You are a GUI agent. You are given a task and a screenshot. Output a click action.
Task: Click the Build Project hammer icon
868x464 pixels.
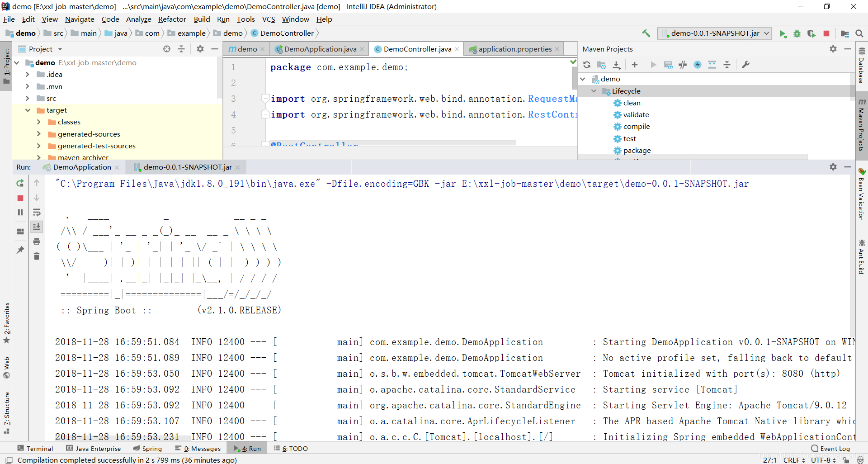pyautogui.click(x=646, y=33)
